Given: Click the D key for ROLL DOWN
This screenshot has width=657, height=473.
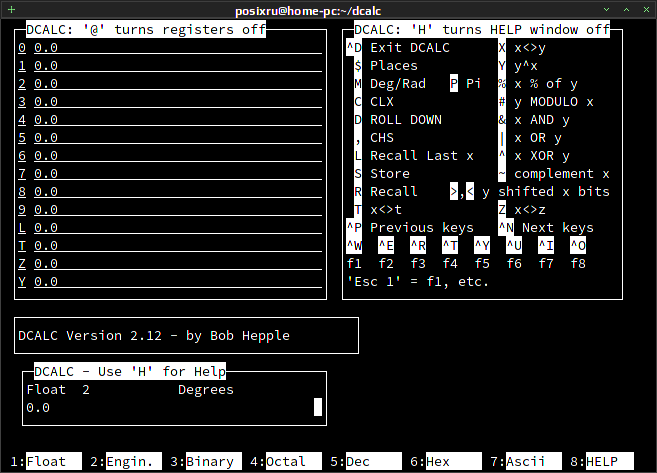Looking at the screenshot, I should coord(358,120).
